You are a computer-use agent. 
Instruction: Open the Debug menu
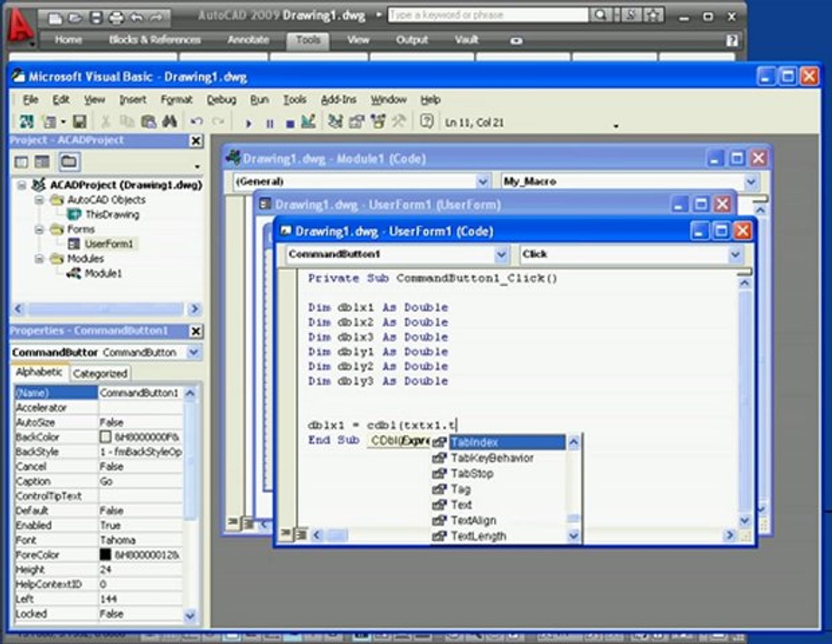point(221,100)
